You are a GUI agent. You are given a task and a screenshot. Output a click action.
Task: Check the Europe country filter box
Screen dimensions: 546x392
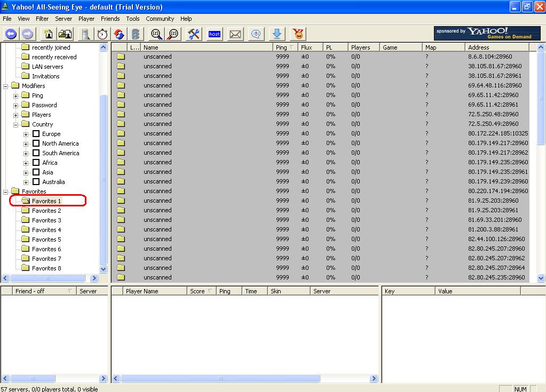[x=36, y=134]
